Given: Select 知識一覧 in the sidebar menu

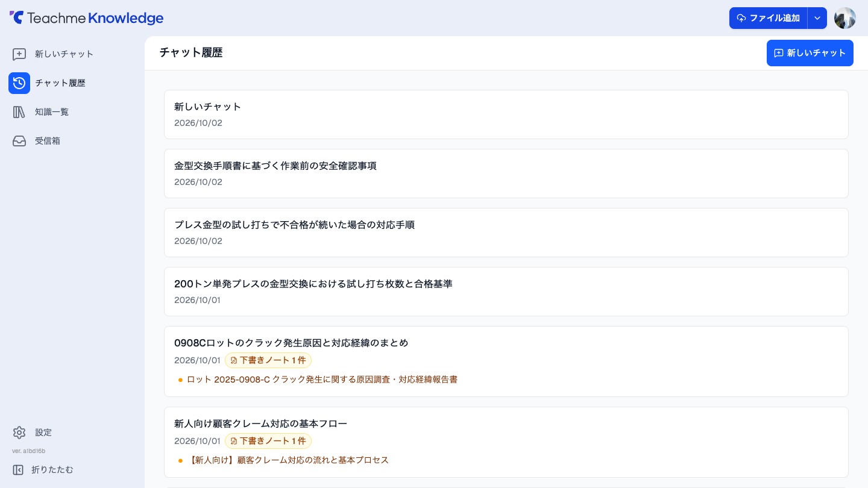Looking at the screenshot, I should [x=52, y=112].
